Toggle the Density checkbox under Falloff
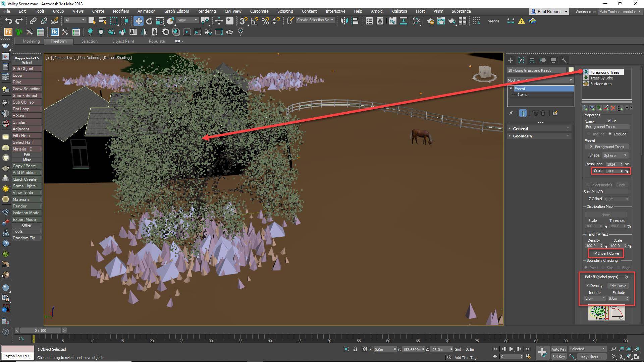 (588, 286)
